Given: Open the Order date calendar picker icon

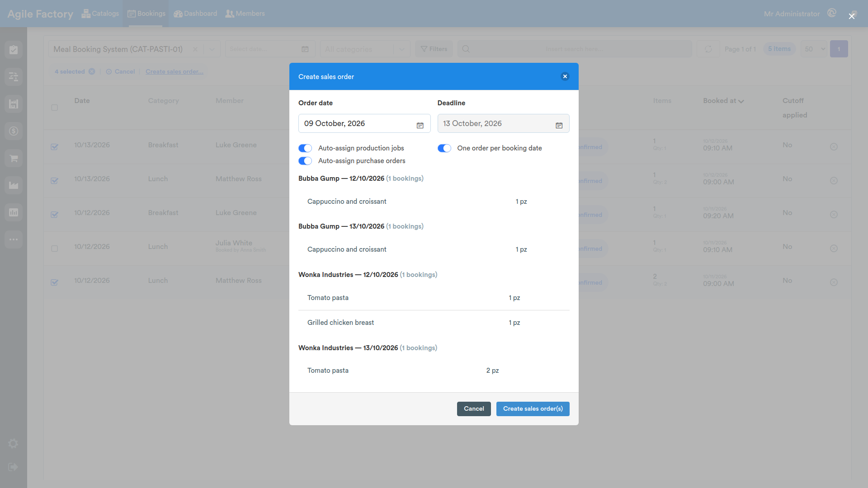Looking at the screenshot, I should tap(420, 125).
